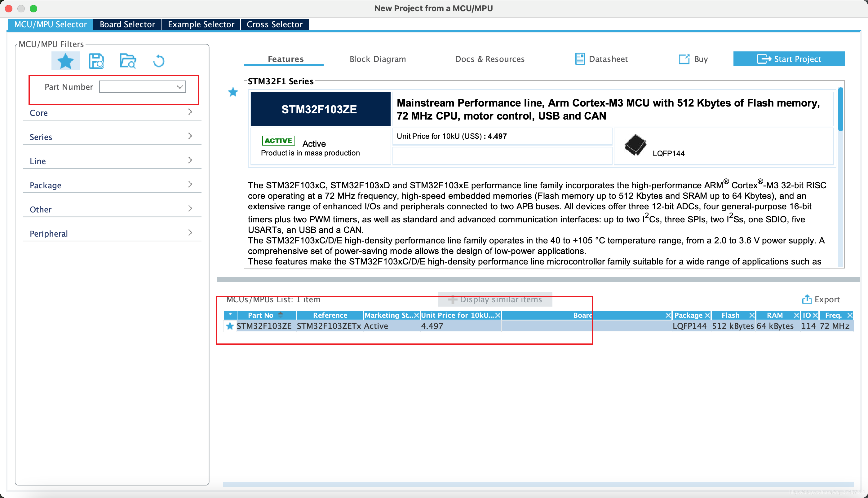Click the horizontal scrollbar below the MCU list
The image size is (868, 498).
coord(538,484)
